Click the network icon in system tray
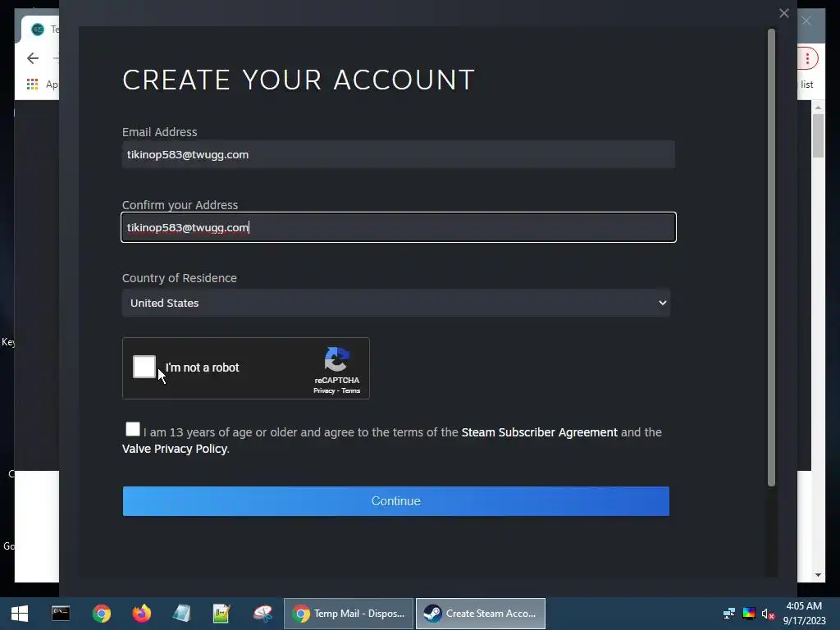 coord(728,614)
